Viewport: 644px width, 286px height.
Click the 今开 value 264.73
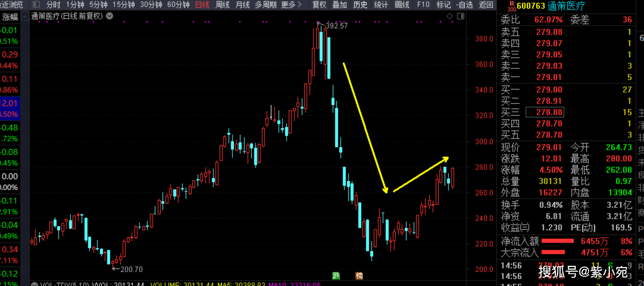[619, 147]
